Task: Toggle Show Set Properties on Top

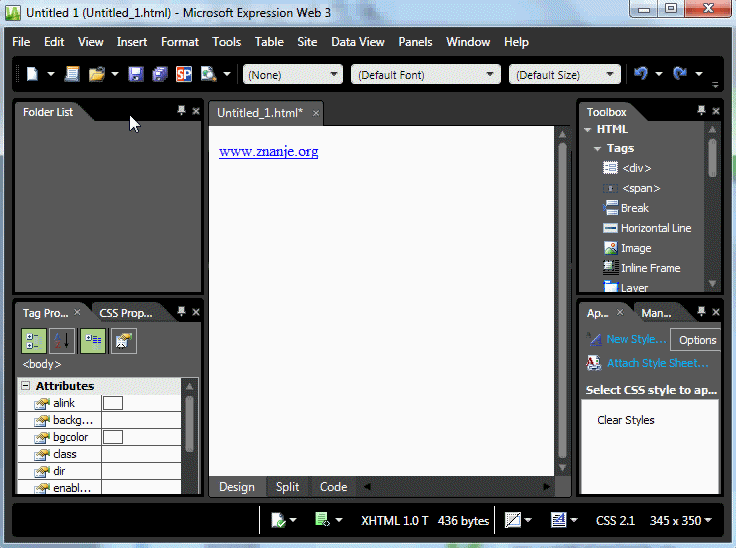Action: (93, 341)
